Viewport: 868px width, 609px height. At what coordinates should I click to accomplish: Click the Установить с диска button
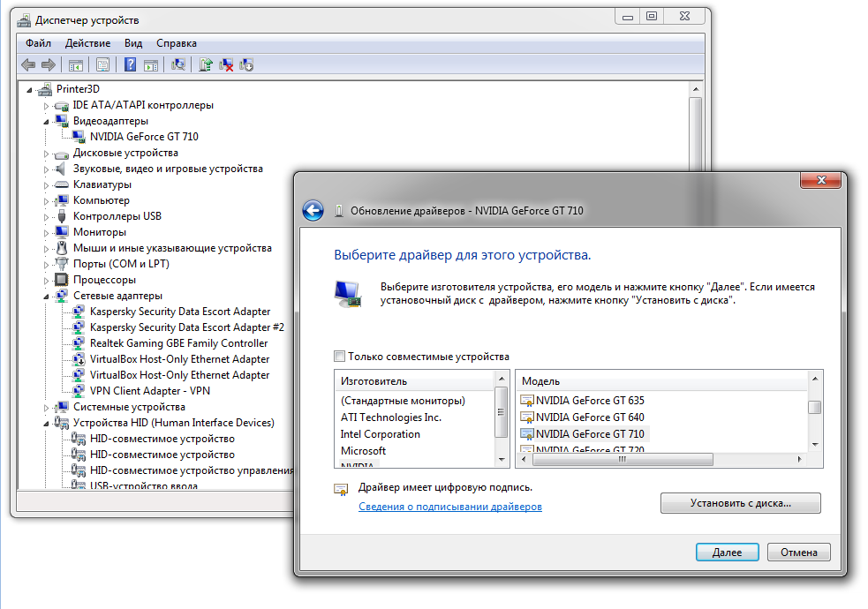pos(740,503)
